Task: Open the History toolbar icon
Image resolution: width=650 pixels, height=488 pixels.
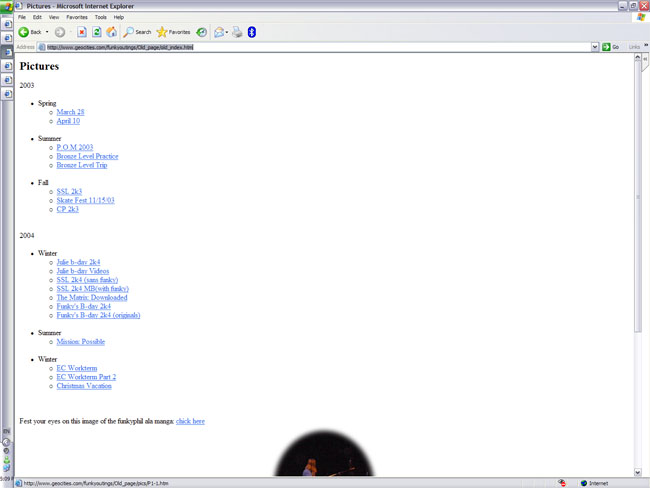Action: click(x=202, y=32)
